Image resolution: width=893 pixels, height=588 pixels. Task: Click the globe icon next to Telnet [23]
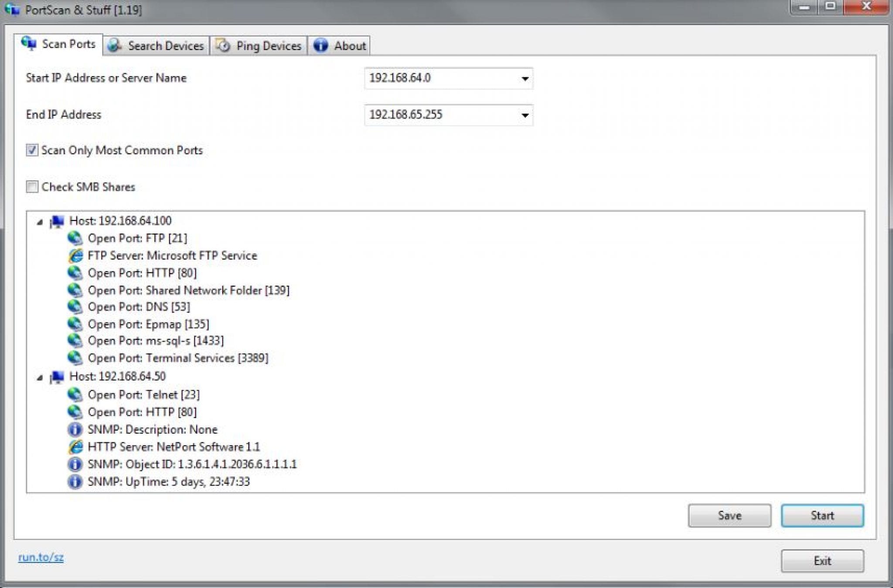[x=75, y=394]
